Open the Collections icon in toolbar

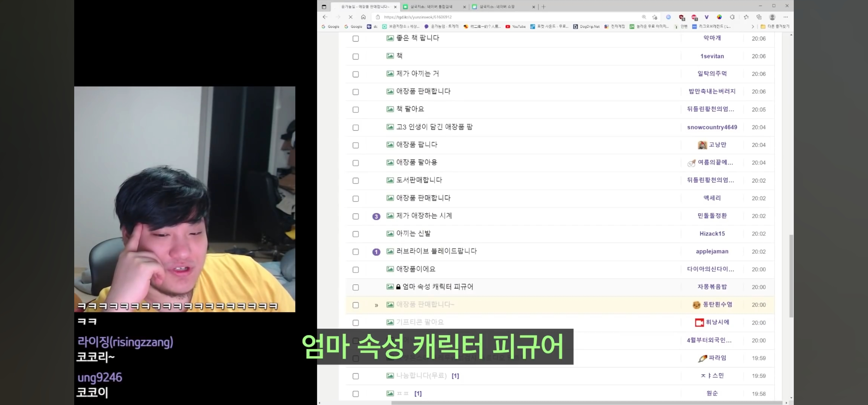point(759,17)
